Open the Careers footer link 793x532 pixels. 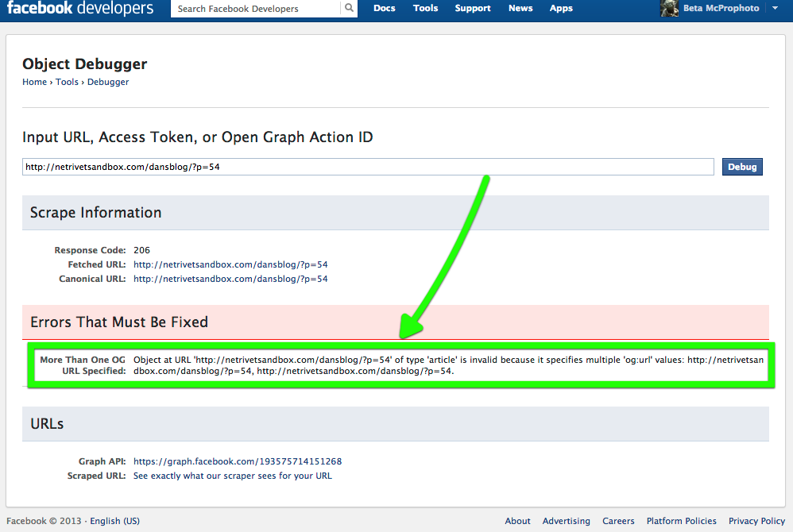(618, 521)
